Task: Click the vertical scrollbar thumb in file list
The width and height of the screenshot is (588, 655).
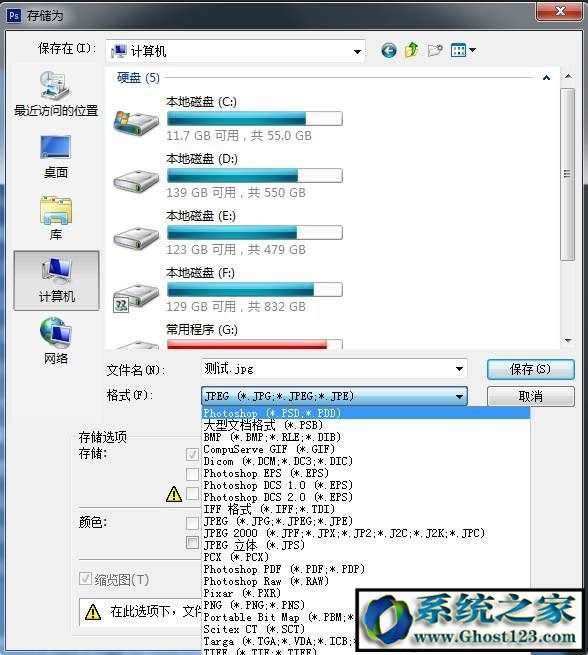Action: [567, 174]
